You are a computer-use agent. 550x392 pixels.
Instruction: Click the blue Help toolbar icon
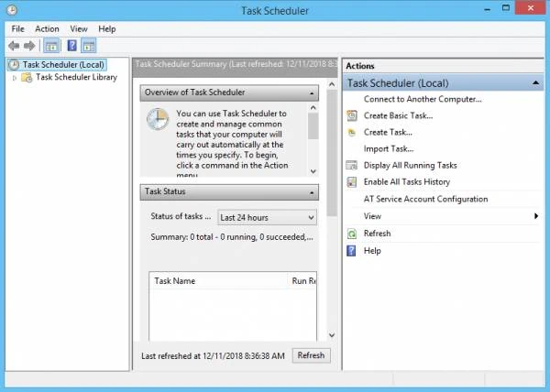coord(71,46)
